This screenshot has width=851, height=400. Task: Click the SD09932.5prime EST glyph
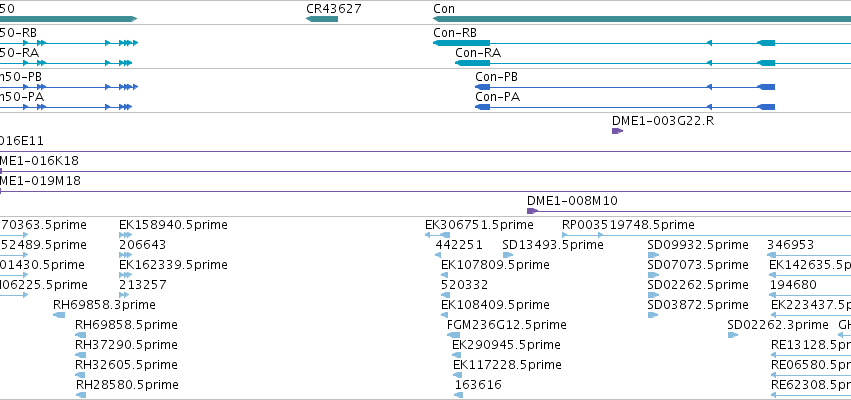point(653,255)
